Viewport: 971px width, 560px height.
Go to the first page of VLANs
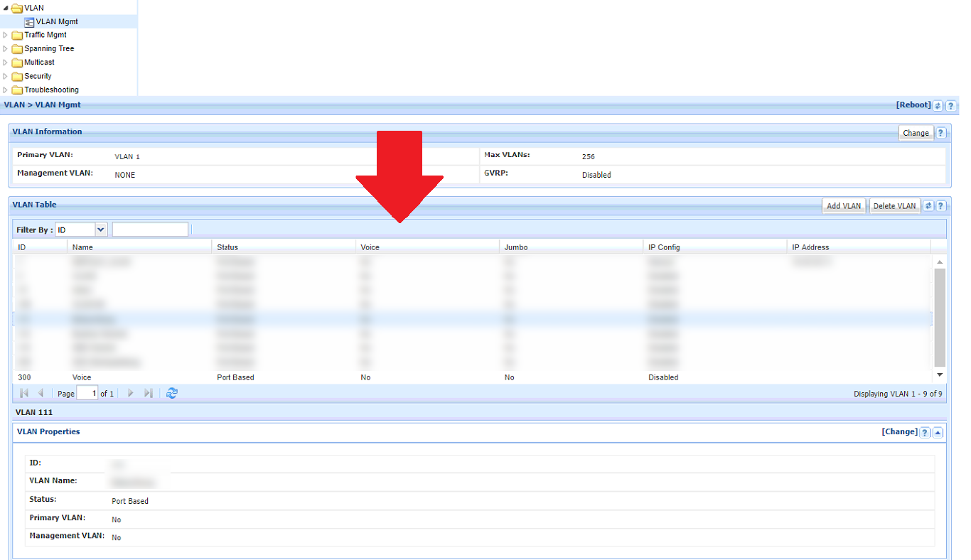pos(24,393)
